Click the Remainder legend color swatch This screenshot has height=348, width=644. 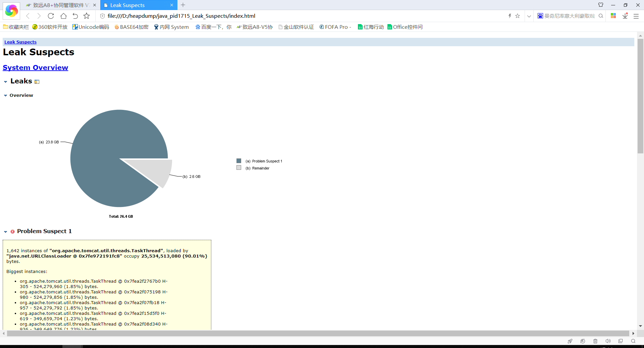pos(239,167)
